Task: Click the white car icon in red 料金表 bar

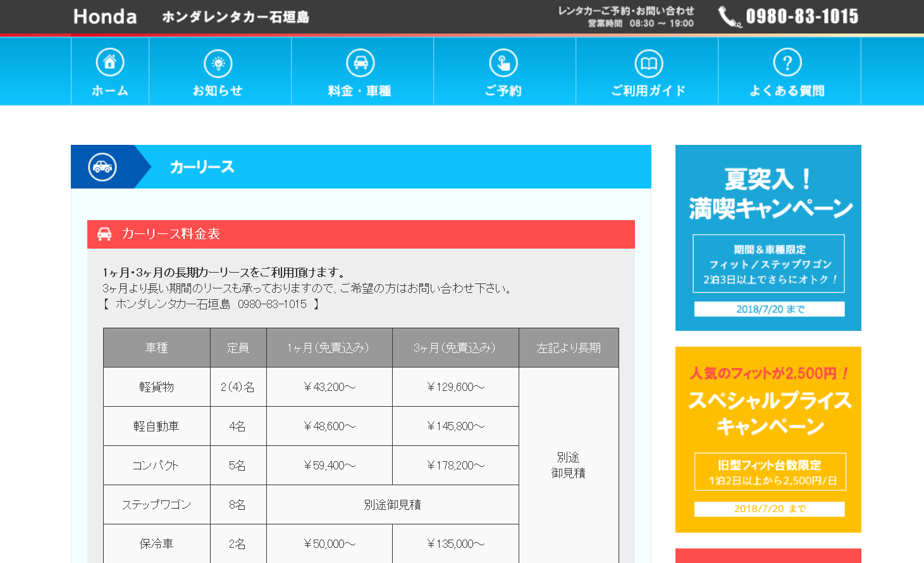Action: pyautogui.click(x=104, y=234)
